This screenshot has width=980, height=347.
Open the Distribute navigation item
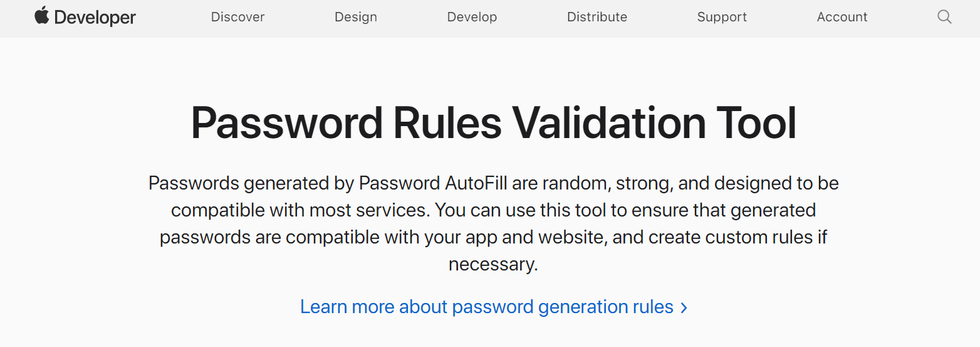pyautogui.click(x=597, y=17)
